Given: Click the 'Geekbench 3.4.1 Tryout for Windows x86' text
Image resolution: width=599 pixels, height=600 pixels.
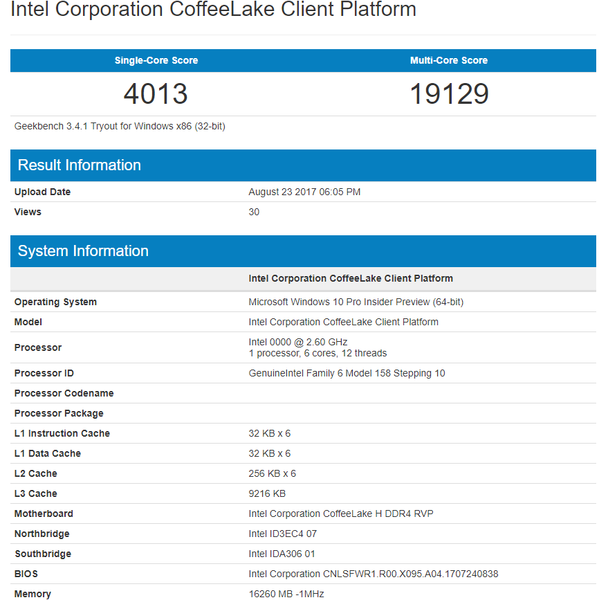Looking at the screenshot, I should [x=103, y=126].
